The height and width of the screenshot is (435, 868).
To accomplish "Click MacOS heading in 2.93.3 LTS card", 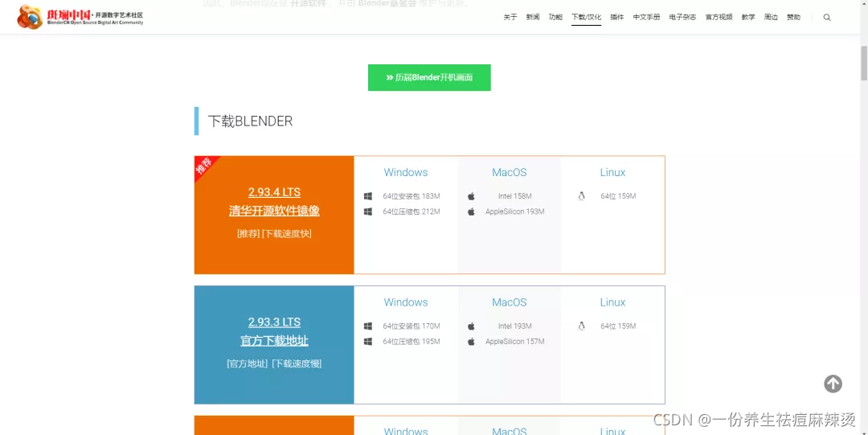I will (510, 302).
